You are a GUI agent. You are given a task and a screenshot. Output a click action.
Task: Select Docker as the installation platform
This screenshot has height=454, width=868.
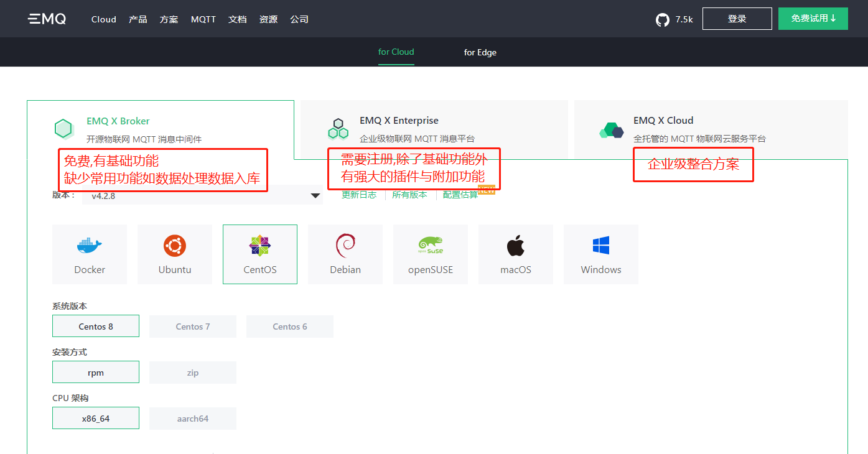tap(90, 254)
